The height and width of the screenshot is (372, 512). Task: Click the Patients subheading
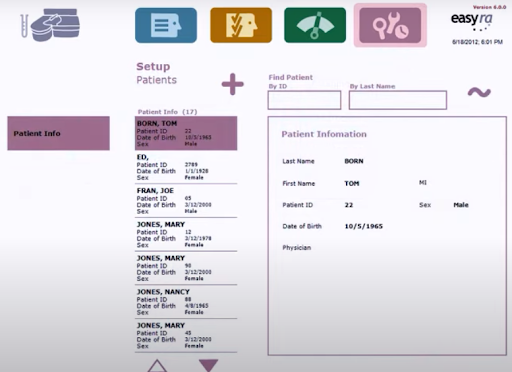click(x=157, y=80)
